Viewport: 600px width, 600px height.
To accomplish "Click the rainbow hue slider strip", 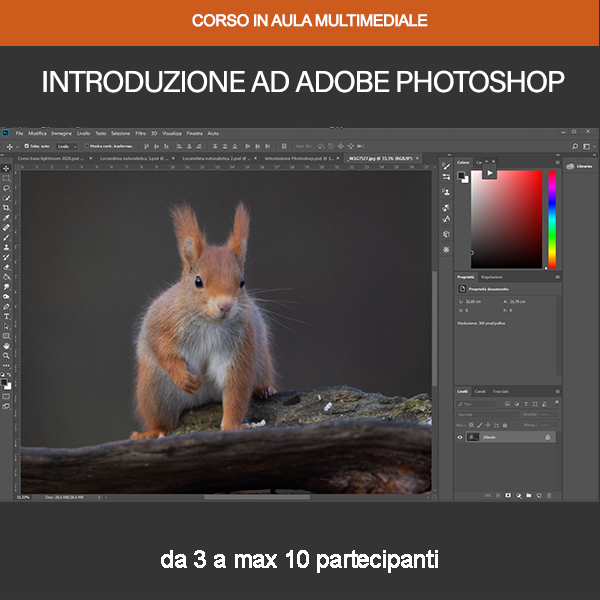I will [x=552, y=220].
